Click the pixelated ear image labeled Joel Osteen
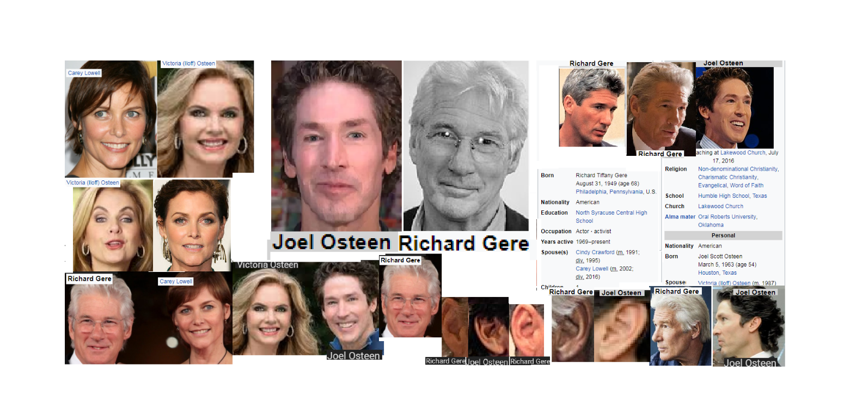Image resolution: width=868 pixels, height=412 pixels. pyautogui.click(x=622, y=330)
